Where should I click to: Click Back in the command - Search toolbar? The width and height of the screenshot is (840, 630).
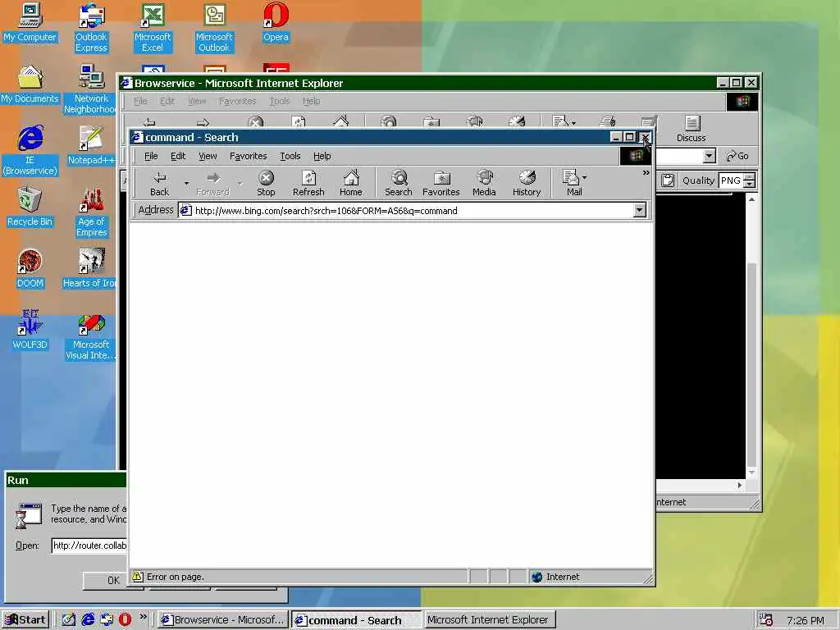pos(160,183)
